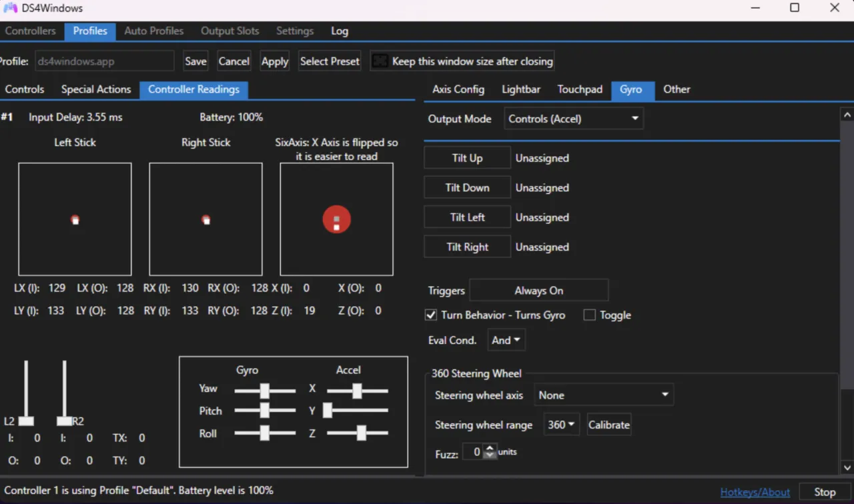Increase Fuzz using the up stepper arrow
This screenshot has width=854, height=504.
coord(490,448)
